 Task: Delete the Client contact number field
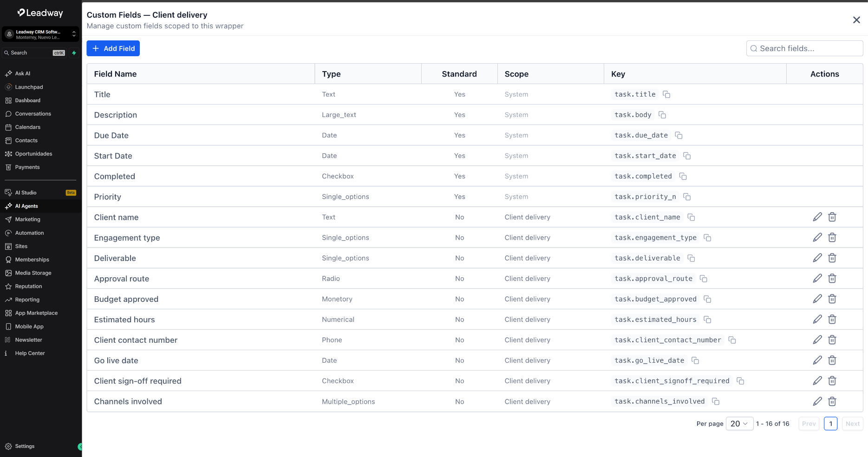click(832, 339)
